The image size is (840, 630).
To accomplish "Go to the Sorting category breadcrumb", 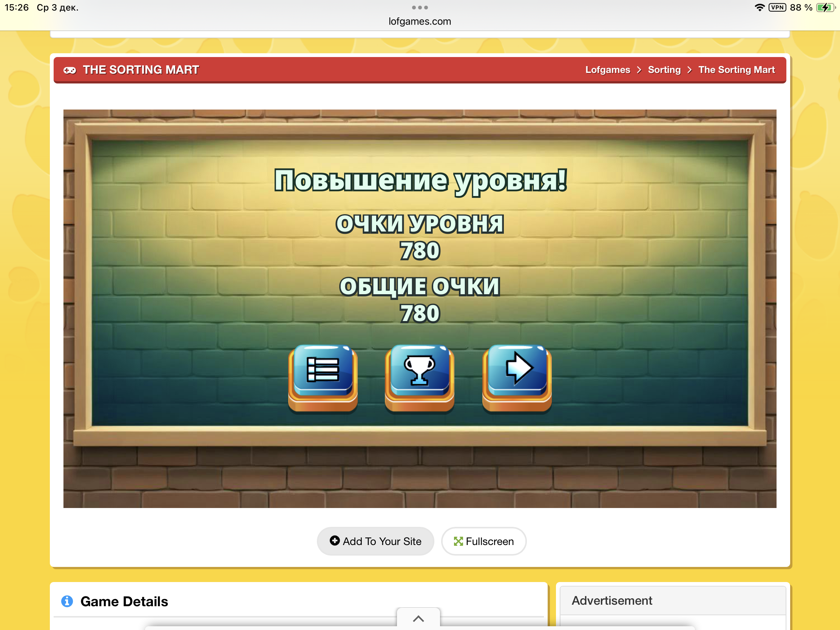I will (x=664, y=70).
